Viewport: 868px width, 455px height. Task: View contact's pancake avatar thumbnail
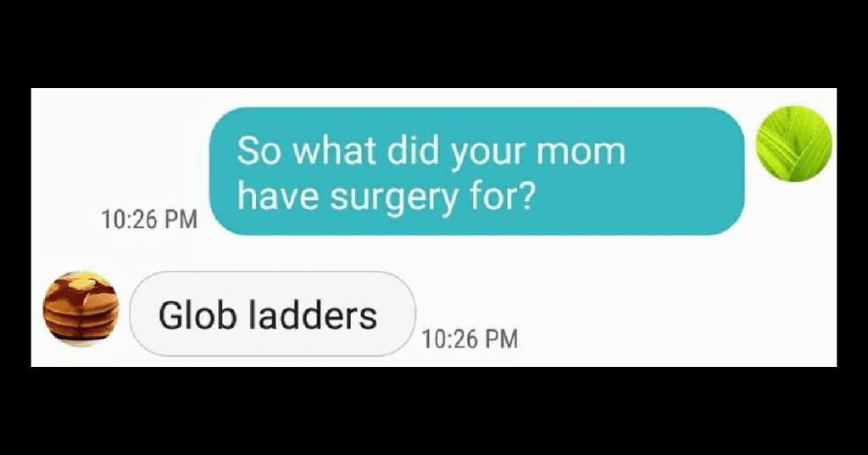81,308
